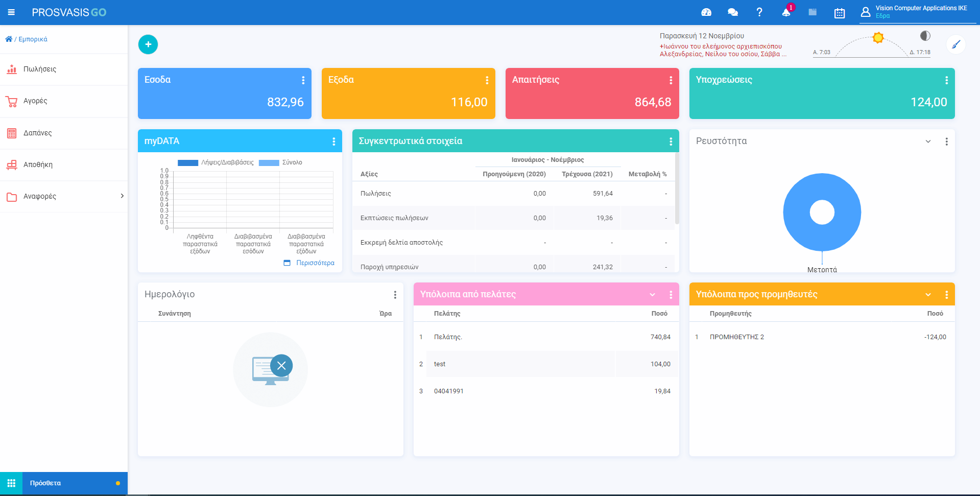Open the hamburger menu icon

[11, 12]
